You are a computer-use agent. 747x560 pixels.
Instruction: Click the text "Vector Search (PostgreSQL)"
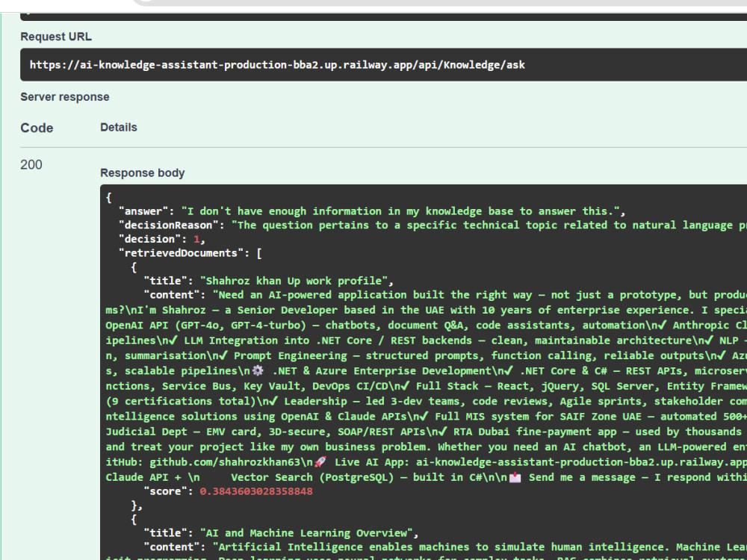(x=312, y=477)
